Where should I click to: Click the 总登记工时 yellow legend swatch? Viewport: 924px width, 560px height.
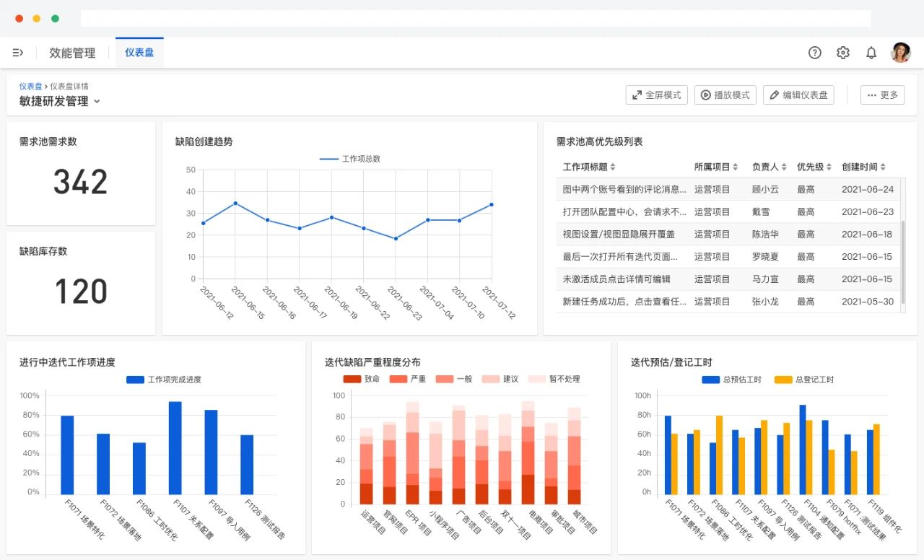click(x=783, y=380)
